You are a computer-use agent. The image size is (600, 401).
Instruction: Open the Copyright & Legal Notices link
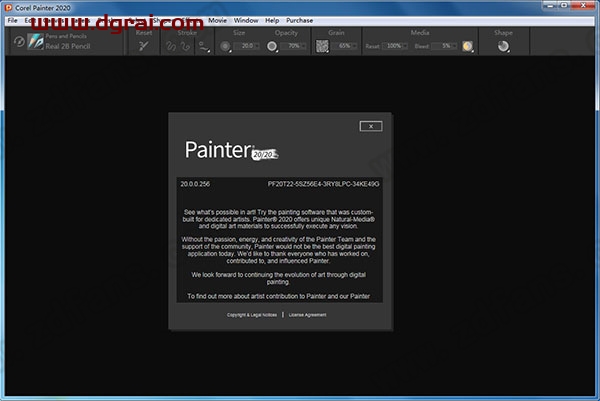(x=251, y=315)
